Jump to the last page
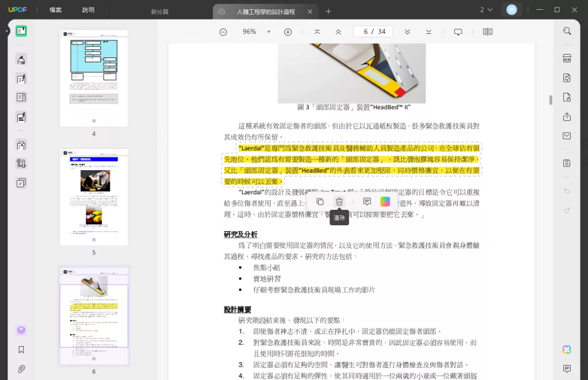This screenshot has width=588, height=380. click(x=428, y=32)
